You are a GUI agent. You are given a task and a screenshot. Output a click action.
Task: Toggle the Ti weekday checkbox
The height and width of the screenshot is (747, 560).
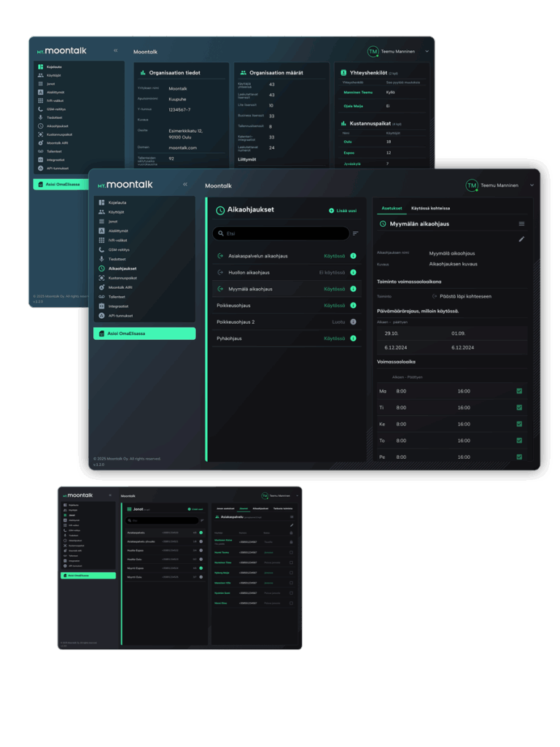click(x=519, y=407)
